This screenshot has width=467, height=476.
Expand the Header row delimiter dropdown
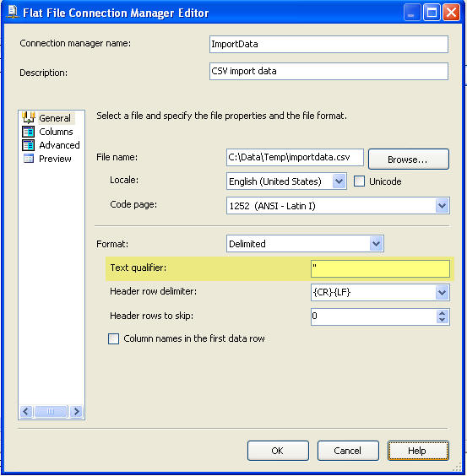442,293
